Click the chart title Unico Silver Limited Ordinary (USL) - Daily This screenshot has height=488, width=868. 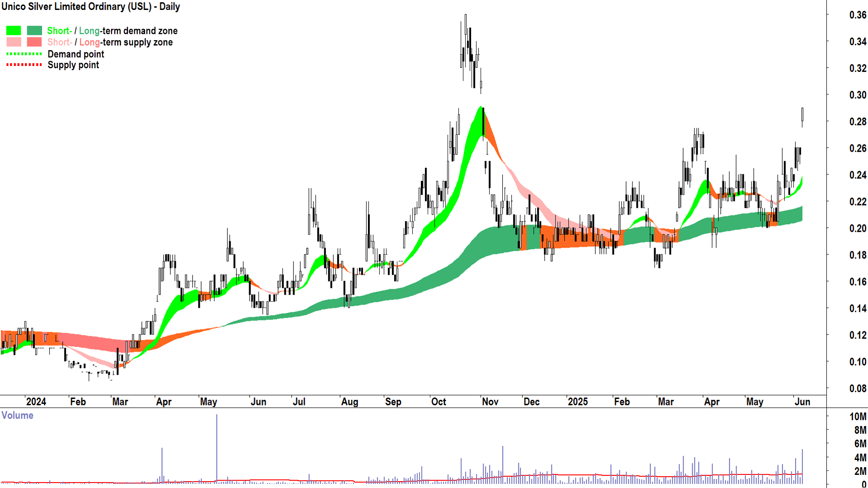(90, 7)
